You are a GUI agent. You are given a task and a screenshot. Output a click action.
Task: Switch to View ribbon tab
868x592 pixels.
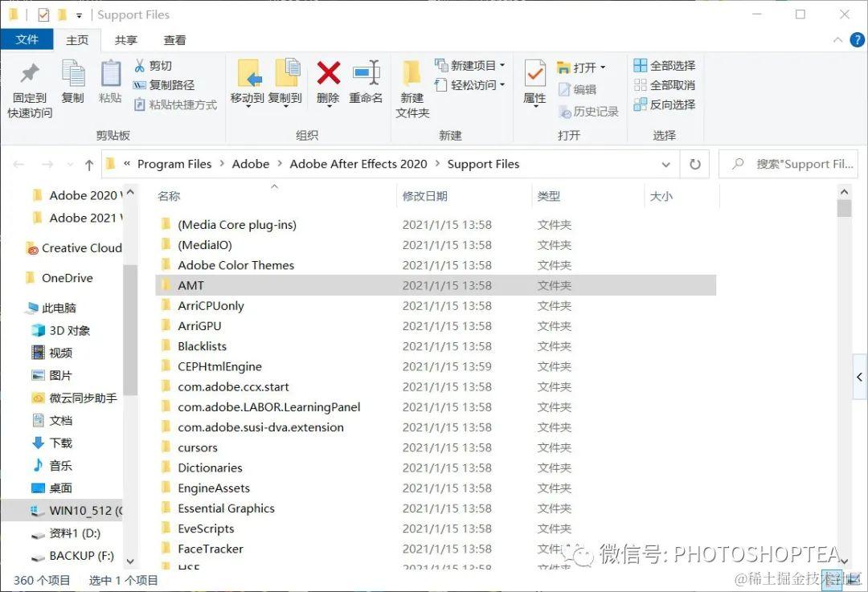tap(174, 40)
